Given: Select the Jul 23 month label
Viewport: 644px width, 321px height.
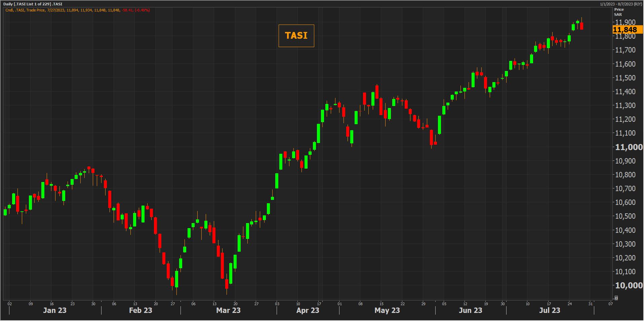Looking at the screenshot, I should pyautogui.click(x=550, y=310).
